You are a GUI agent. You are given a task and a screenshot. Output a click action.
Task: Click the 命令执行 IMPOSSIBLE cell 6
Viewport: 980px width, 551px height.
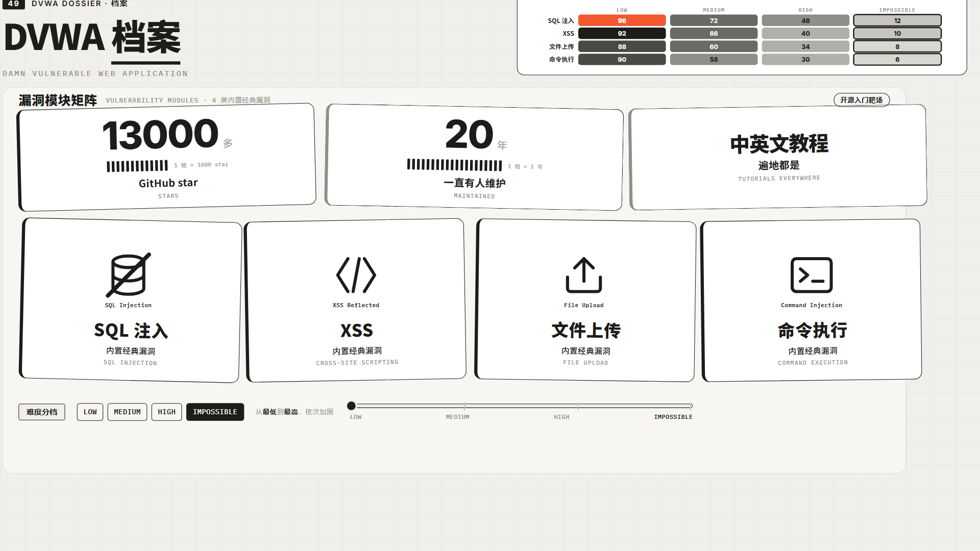(897, 59)
